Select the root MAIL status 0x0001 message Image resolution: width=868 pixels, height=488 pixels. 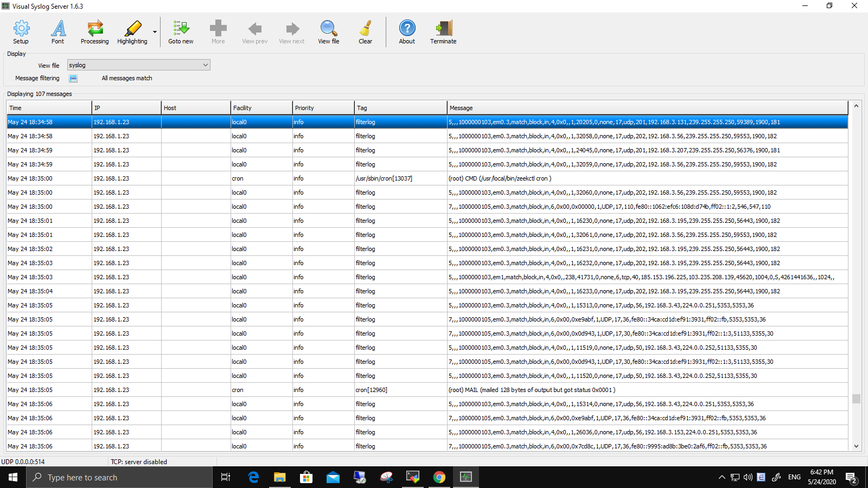[532, 390]
